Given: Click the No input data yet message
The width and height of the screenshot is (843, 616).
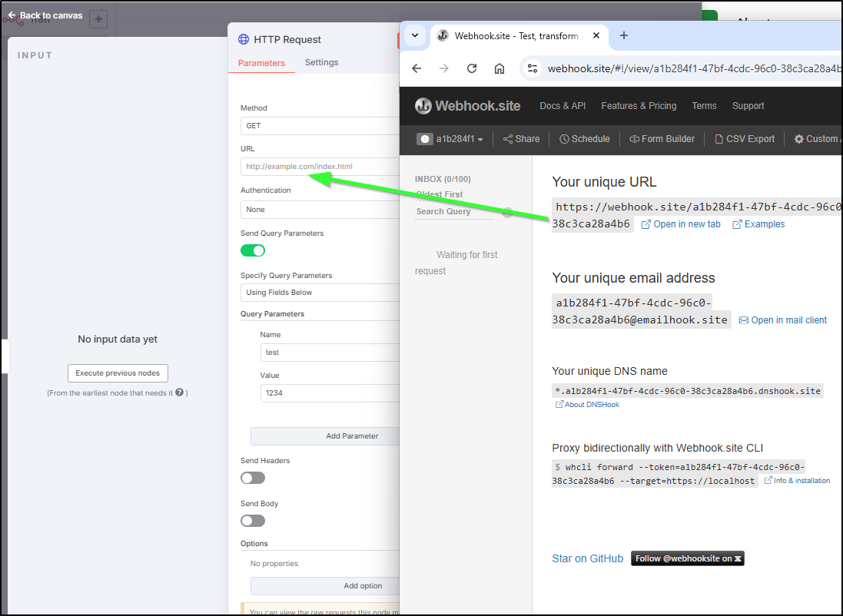Looking at the screenshot, I should [118, 339].
